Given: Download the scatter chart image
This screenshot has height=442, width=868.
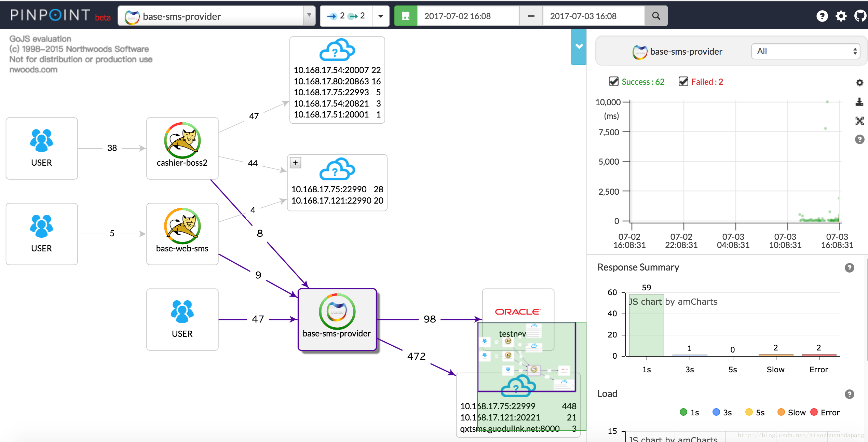Looking at the screenshot, I should [859, 101].
